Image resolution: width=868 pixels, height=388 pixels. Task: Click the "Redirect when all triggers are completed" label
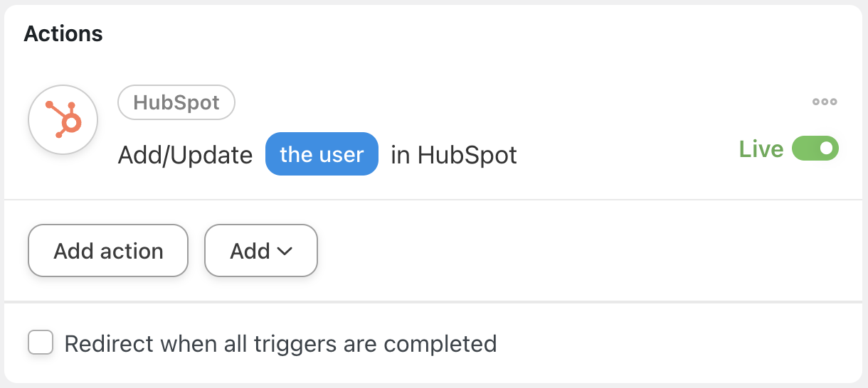tap(280, 344)
